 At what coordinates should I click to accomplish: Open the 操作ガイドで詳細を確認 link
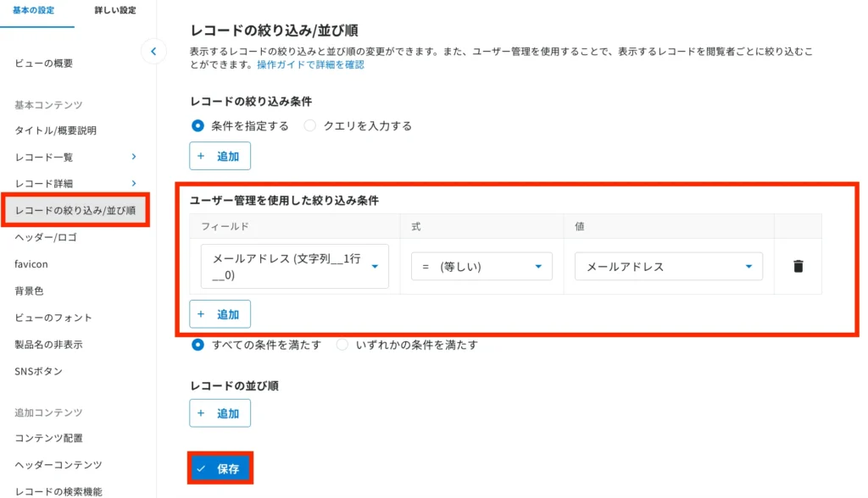pyautogui.click(x=310, y=64)
